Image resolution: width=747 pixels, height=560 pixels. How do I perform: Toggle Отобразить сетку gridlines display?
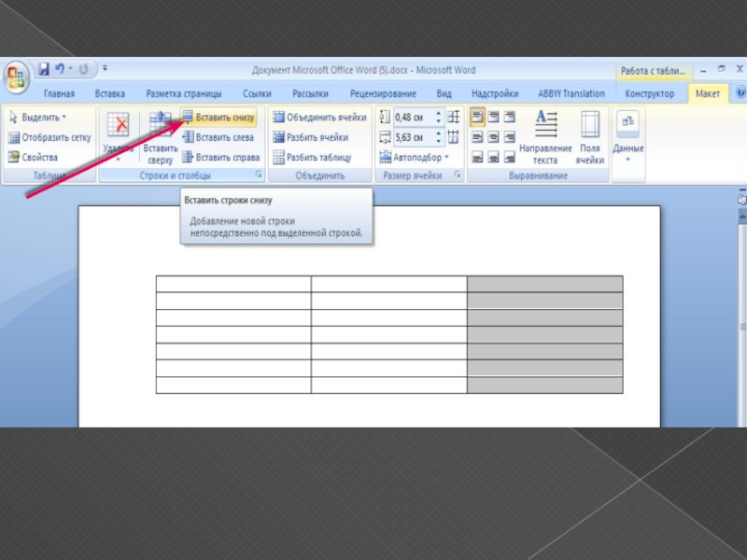[49, 137]
